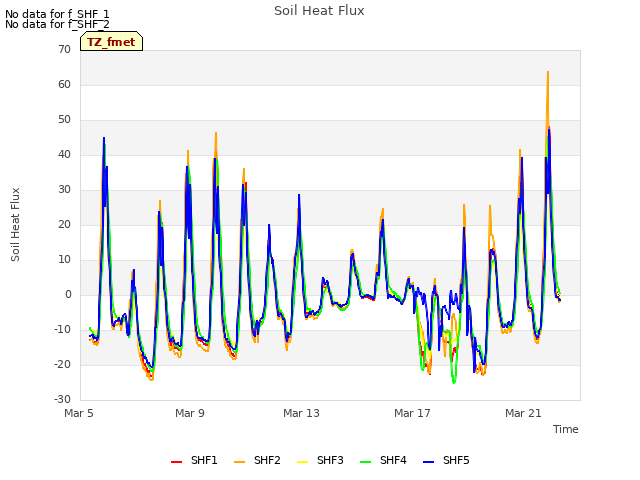Image resolution: width=640 pixels, height=480 pixels.
Task: Click the 10 y-axis tick label
Action: pos(64,260)
